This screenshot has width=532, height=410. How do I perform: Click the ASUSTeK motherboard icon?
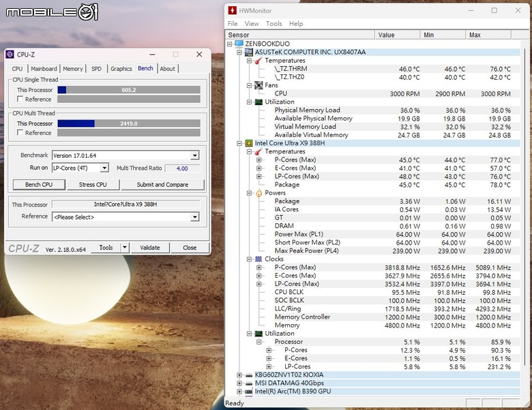[x=249, y=52]
